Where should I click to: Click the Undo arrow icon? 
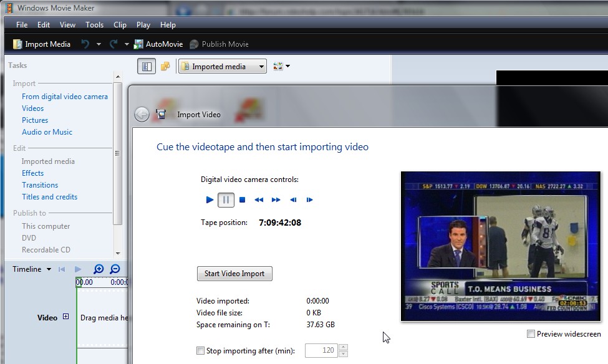[85, 44]
